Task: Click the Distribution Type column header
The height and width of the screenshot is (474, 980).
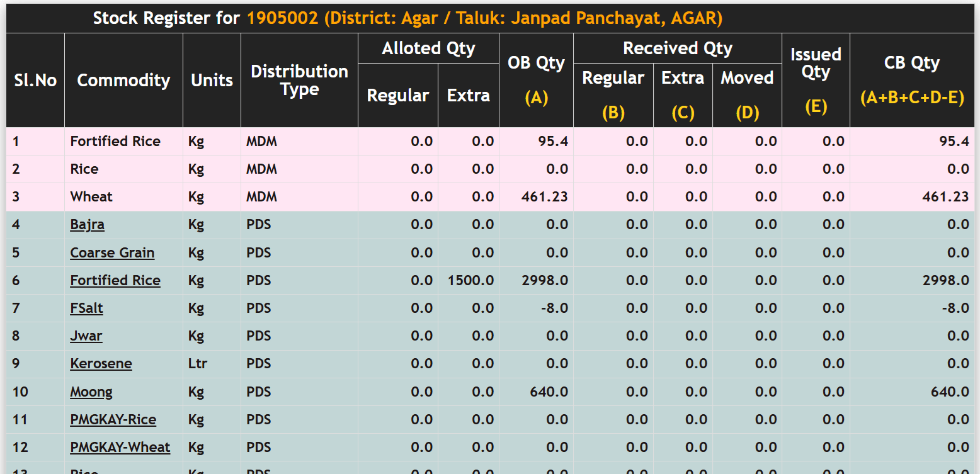Action: pyautogui.click(x=299, y=81)
